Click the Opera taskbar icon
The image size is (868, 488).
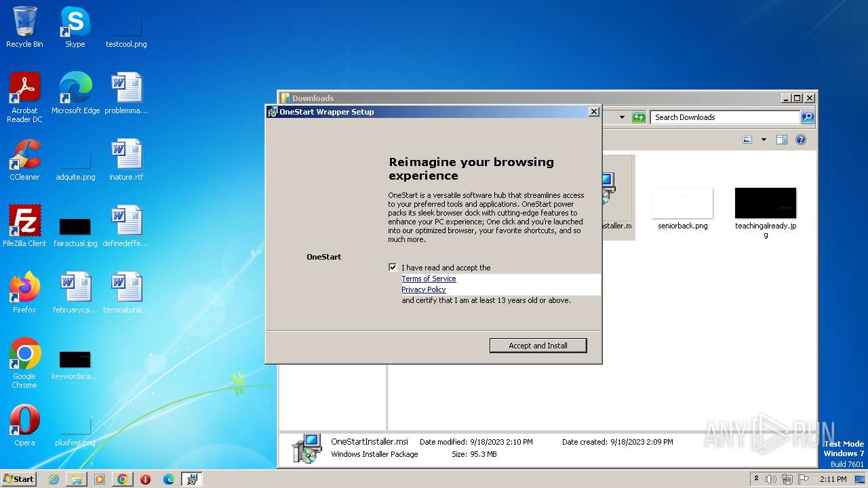146,479
